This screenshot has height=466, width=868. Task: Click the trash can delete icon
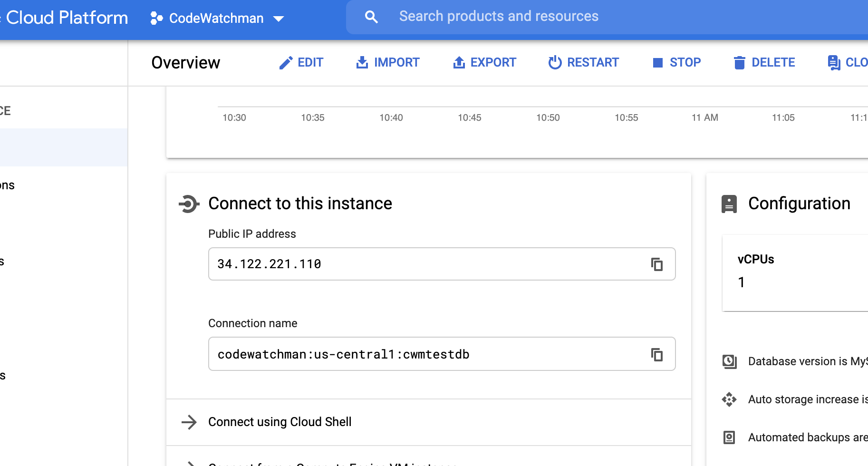[x=739, y=63]
